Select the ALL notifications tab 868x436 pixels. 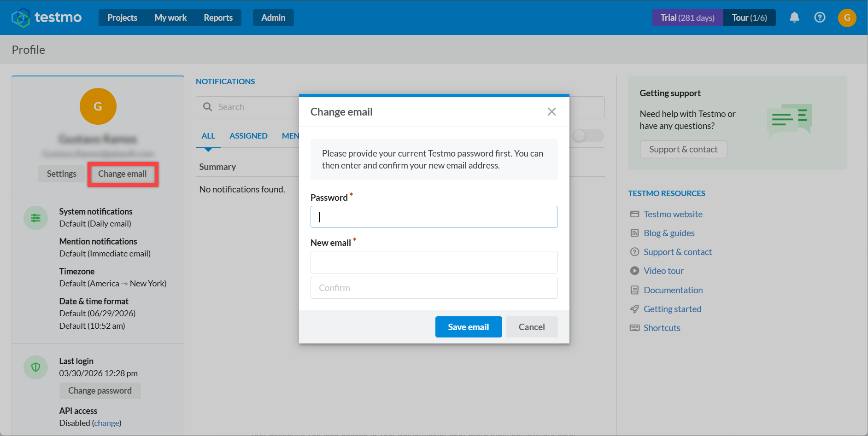coord(208,136)
